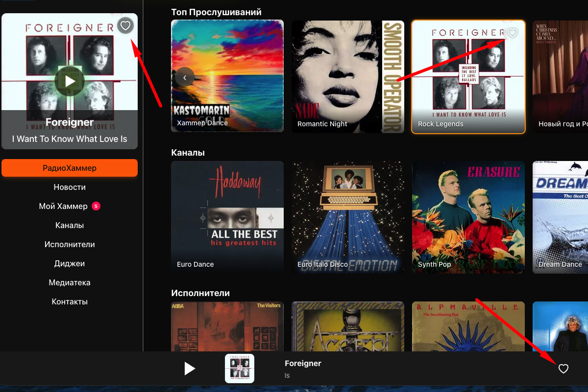This screenshot has width=588, height=392.
Task: Go to the Контакты page
Action: pos(70,301)
